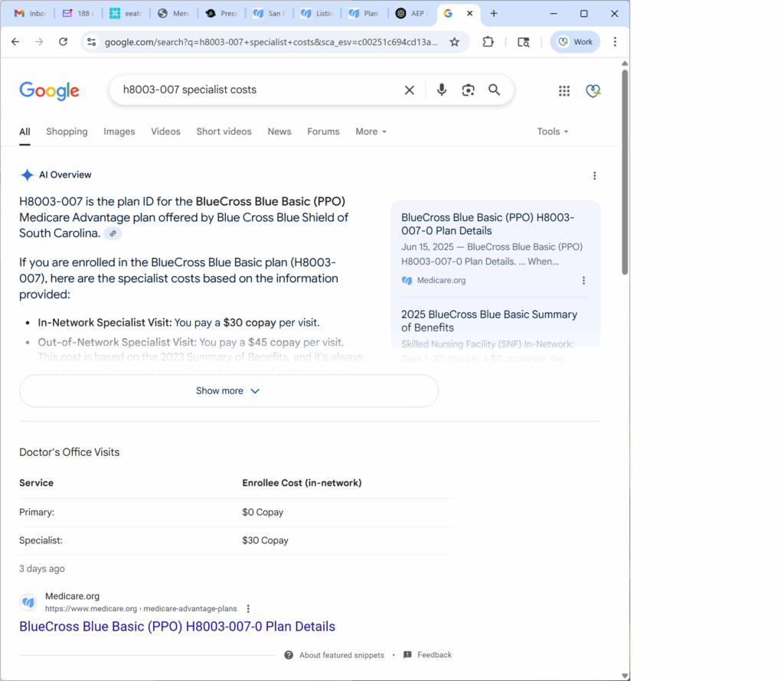Open the tab search side panel icon
This screenshot has width=784, height=681.
[x=524, y=42]
